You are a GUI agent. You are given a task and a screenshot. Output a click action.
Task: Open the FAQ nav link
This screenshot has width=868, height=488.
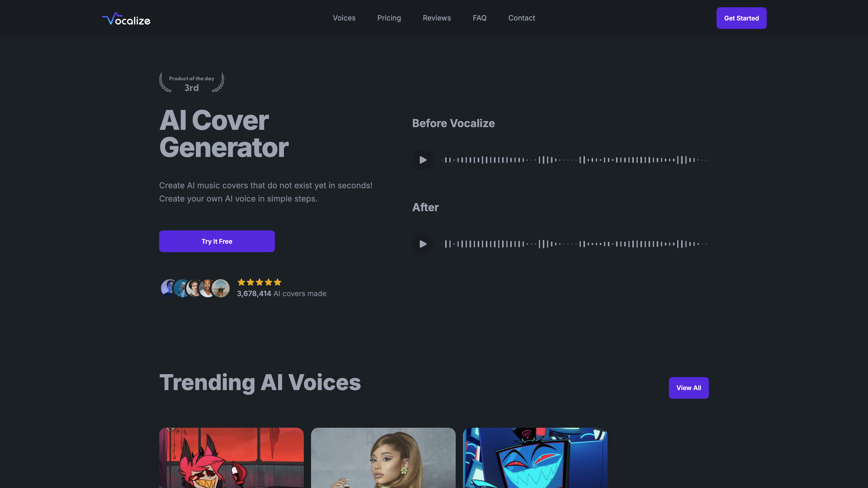click(x=480, y=18)
